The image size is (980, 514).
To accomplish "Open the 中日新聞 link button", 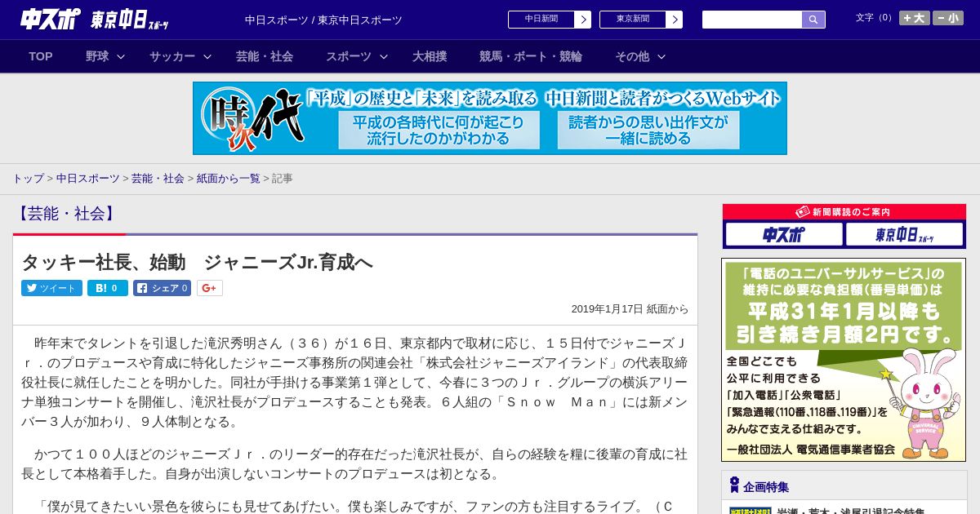I will (541, 20).
